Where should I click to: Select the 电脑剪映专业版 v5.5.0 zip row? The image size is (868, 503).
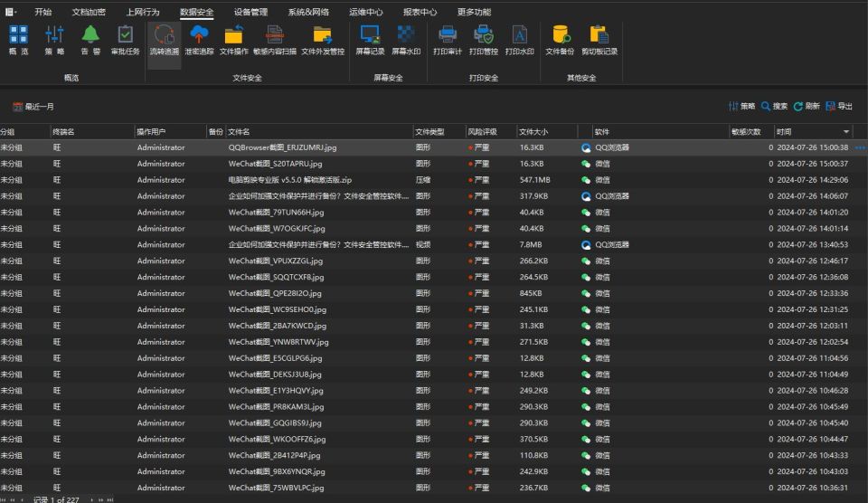[434, 180]
